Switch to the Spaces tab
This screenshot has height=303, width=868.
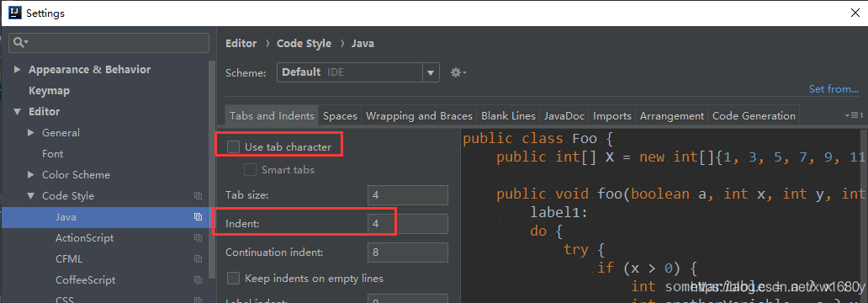pyautogui.click(x=340, y=116)
